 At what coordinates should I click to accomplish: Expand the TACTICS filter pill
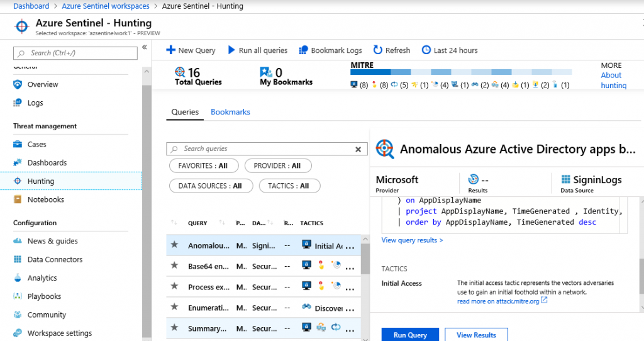pos(289,186)
